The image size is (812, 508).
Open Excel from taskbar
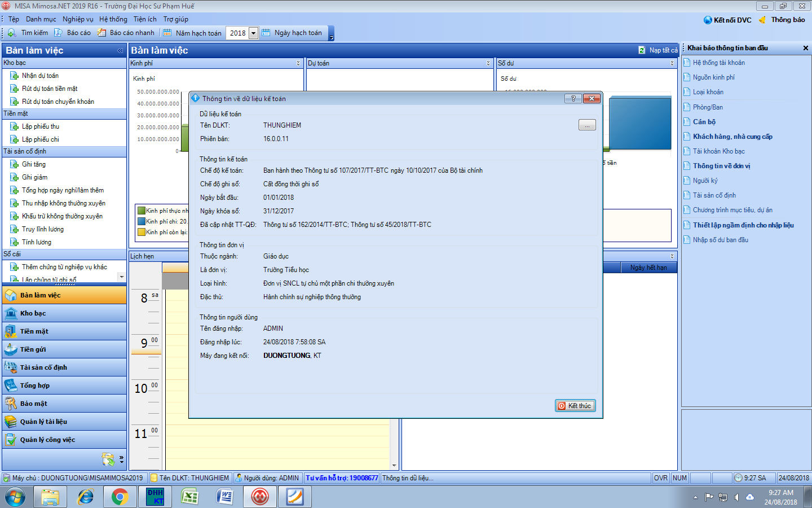pos(190,497)
